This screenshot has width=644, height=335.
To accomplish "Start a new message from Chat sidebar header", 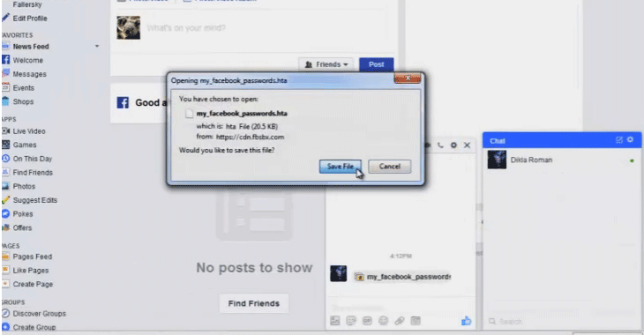I will click(x=619, y=140).
